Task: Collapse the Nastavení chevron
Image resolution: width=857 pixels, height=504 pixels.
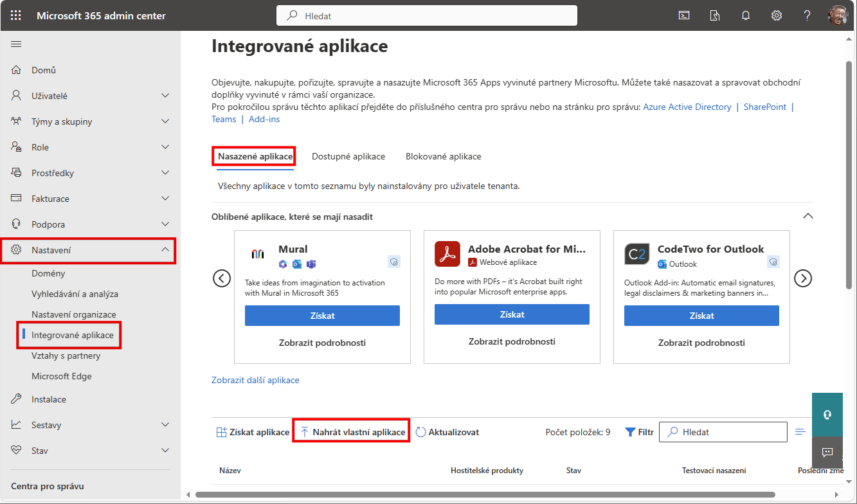Action: pyautogui.click(x=165, y=250)
